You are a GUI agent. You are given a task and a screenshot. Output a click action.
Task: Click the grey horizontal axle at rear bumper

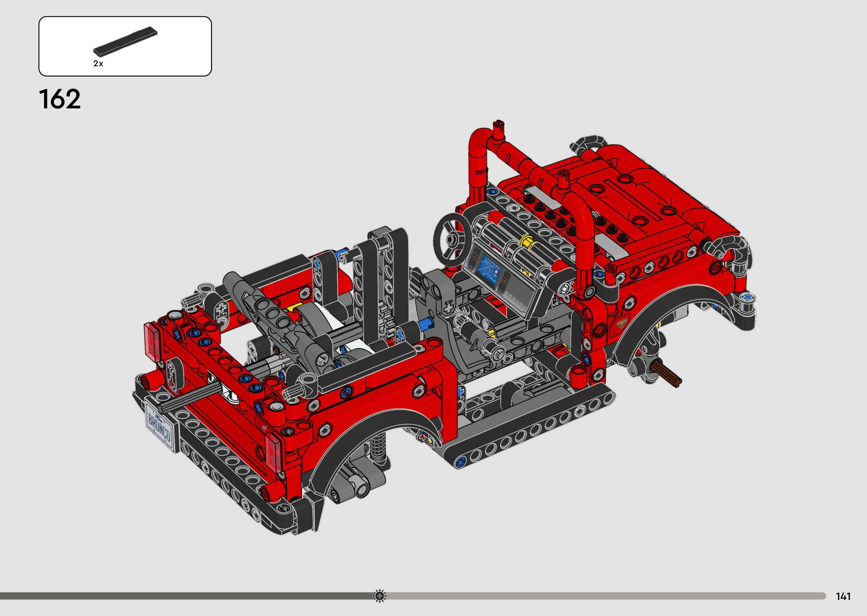pyautogui.click(x=190, y=398)
